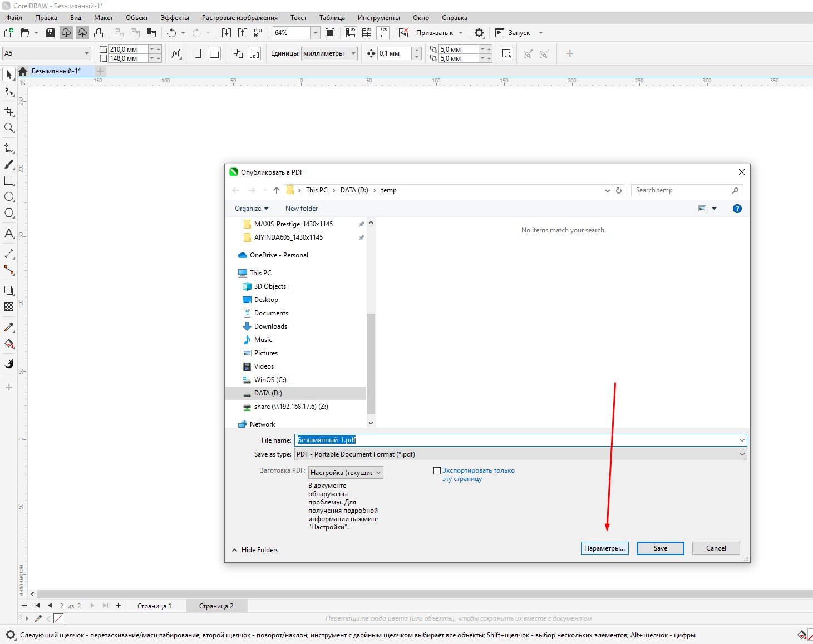Image resolution: width=813 pixels, height=644 pixels.
Task: Open the 'Заготовка PDF' preset dropdown
Action: coord(346,473)
